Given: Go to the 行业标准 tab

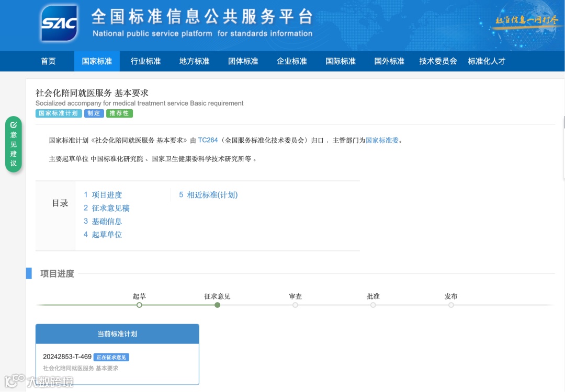Looking at the screenshot, I should pyautogui.click(x=145, y=61).
